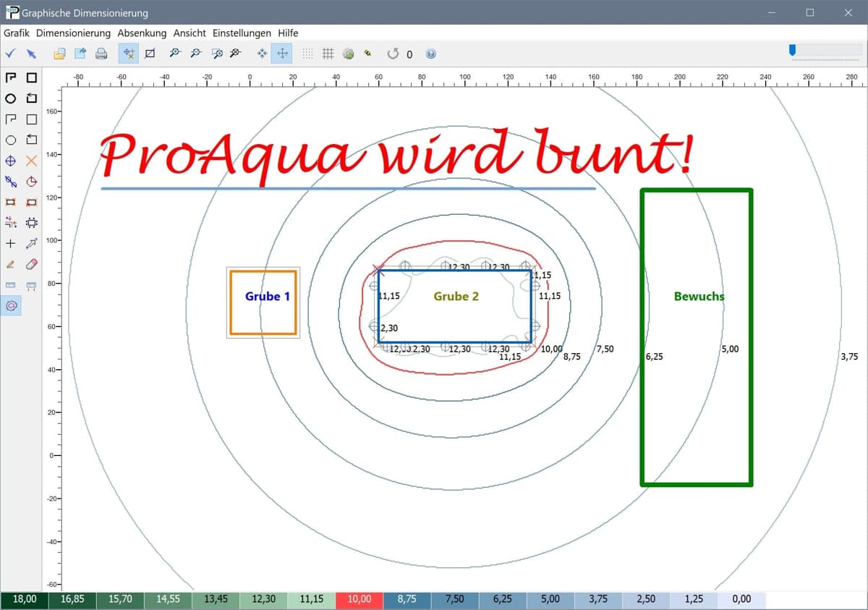This screenshot has height=610, width=868.
Task: Click the red 10,00 legend swatch
Action: [359, 599]
